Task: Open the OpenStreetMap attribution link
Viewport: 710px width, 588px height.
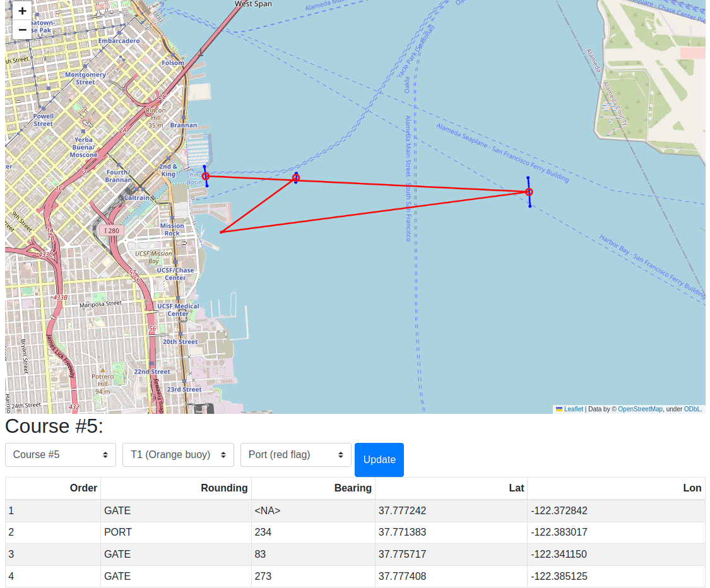Action: point(640,409)
